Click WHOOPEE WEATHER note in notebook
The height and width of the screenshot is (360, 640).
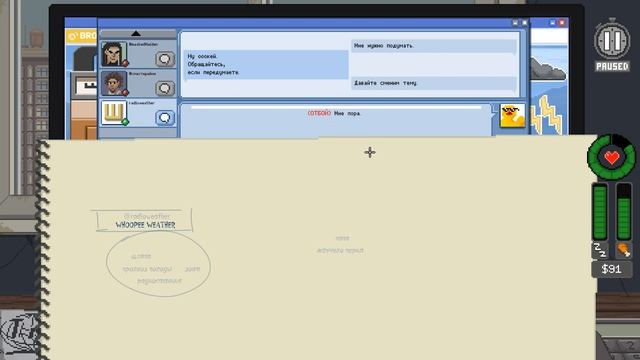145,225
